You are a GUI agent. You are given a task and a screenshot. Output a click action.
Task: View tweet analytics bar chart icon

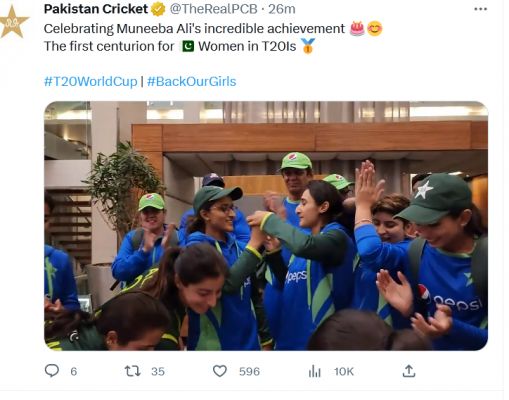point(315,371)
